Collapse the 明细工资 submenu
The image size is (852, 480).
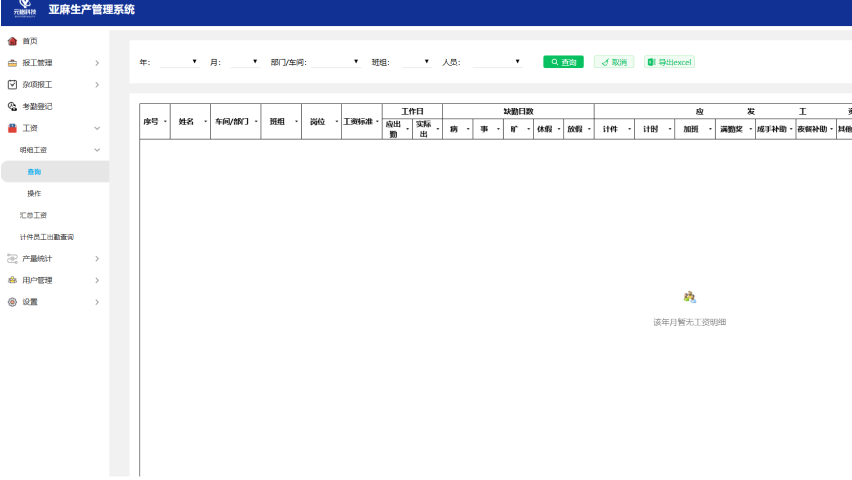pyautogui.click(x=97, y=150)
